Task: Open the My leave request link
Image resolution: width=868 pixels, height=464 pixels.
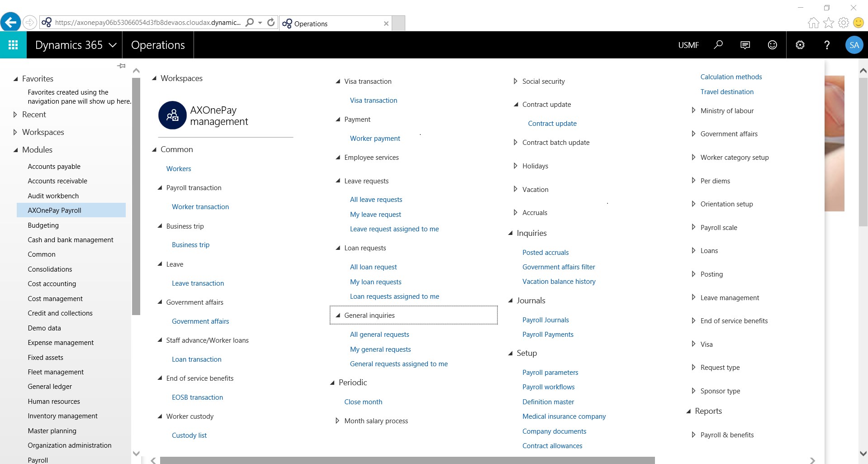Action: [x=375, y=215]
